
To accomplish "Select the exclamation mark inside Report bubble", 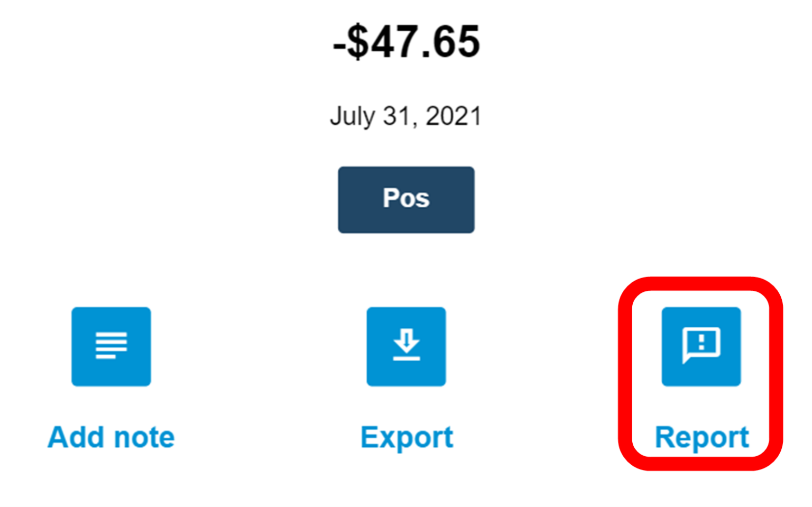I will 702,342.
